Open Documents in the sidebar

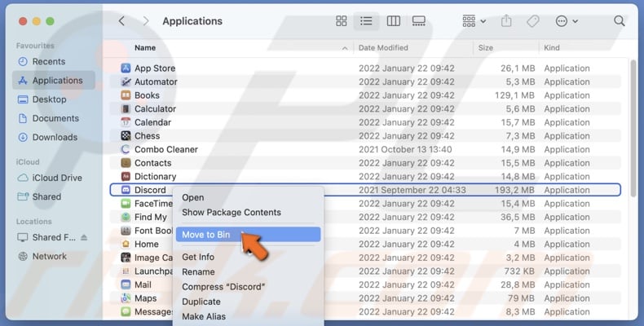[x=55, y=118]
